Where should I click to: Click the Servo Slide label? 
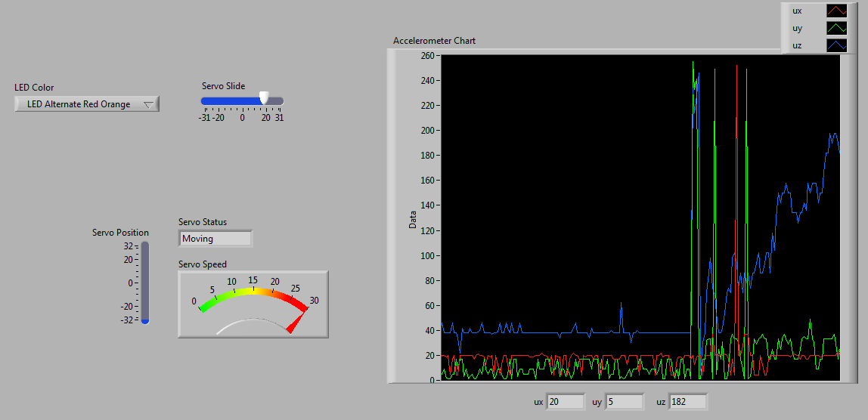(x=223, y=86)
